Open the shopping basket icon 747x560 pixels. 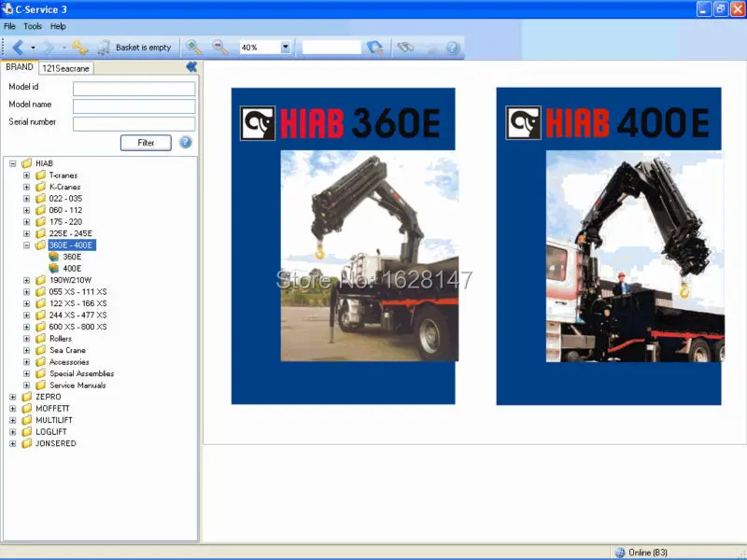pyautogui.click(x=104, y=48)
